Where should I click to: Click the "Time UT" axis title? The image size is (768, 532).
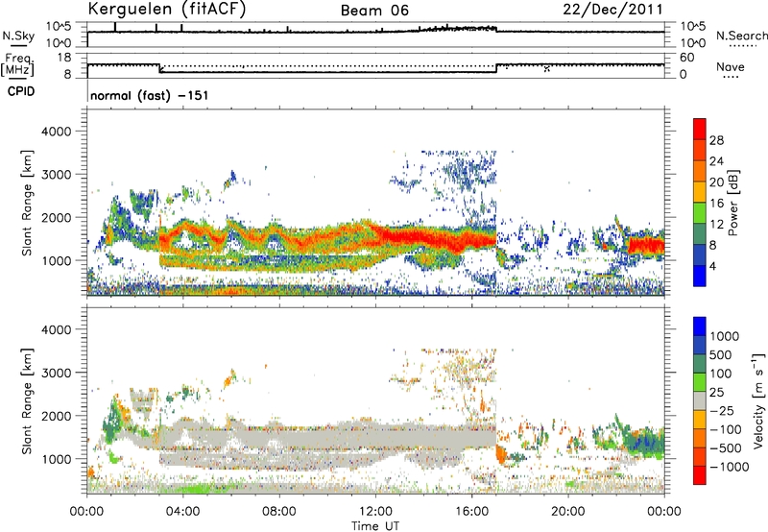pyautogui.click(x=375, y=526)
